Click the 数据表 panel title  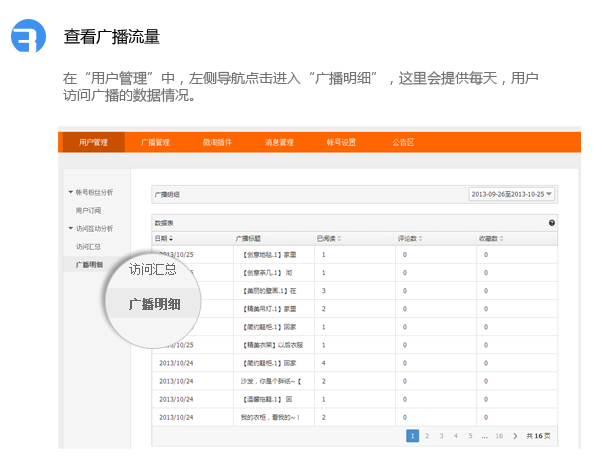pos(164,223)
